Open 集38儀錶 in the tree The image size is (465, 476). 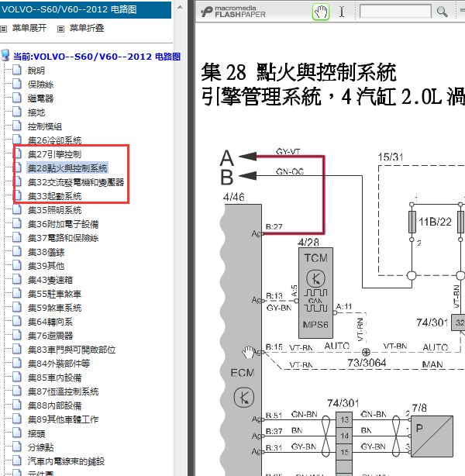coord(46,252)
